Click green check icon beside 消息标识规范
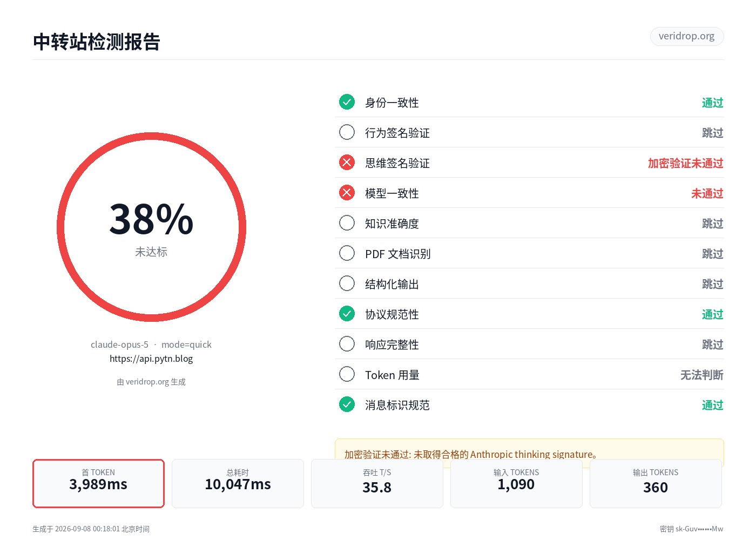Screen dimensions: 756x540 [x=347, y=404]
